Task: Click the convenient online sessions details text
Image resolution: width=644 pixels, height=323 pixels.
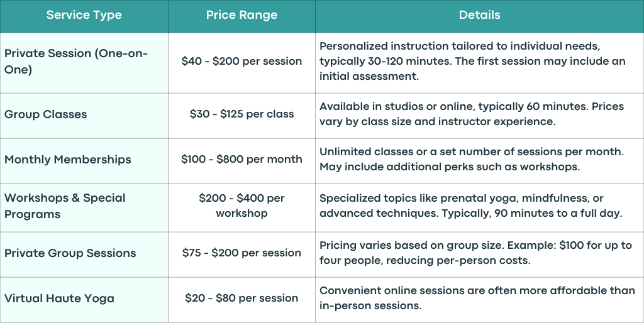Action: (477, 298)
